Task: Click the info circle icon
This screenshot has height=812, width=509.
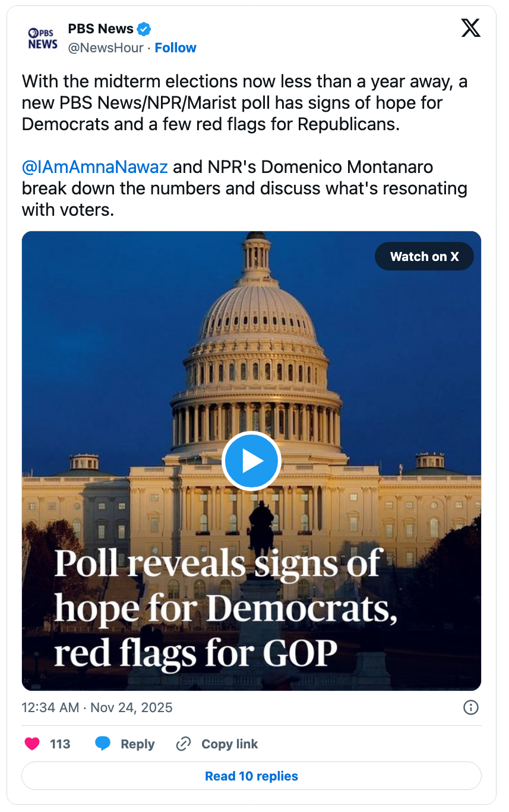Action: click(x=470, y=707)
